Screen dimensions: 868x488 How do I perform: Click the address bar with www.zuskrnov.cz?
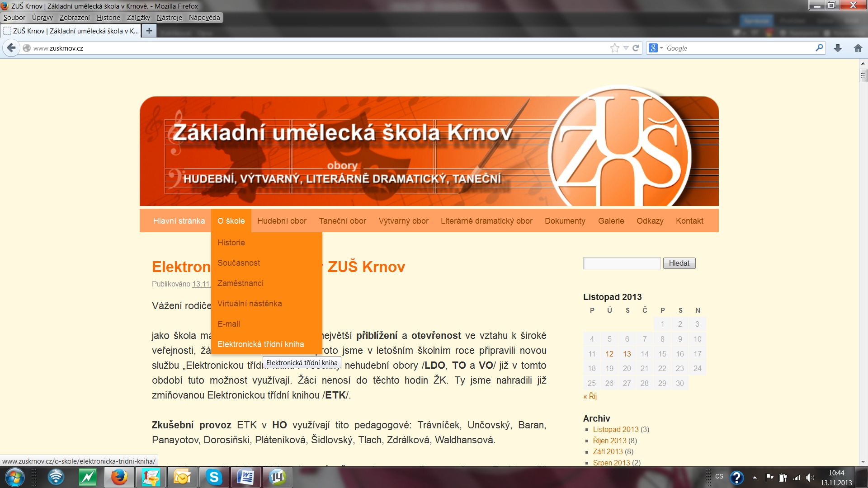coord(316,48)
